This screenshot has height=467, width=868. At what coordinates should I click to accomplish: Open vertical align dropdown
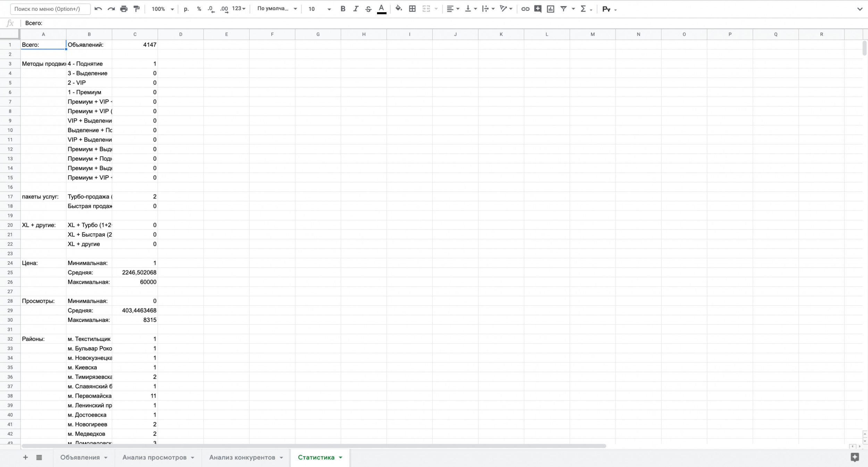[x=471, y=9]
